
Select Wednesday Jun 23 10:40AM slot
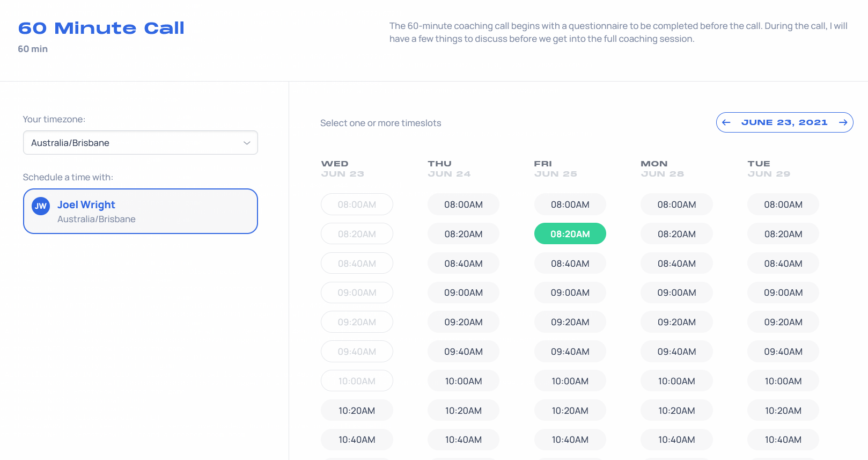(357, 440)
